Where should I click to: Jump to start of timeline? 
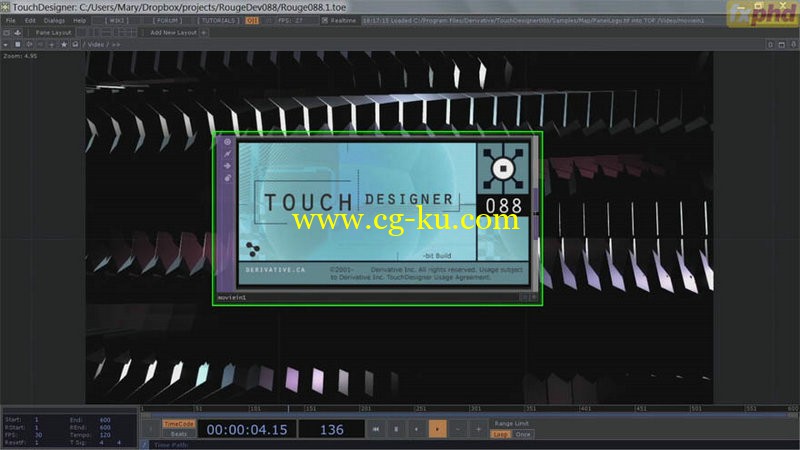coord(376,430)
